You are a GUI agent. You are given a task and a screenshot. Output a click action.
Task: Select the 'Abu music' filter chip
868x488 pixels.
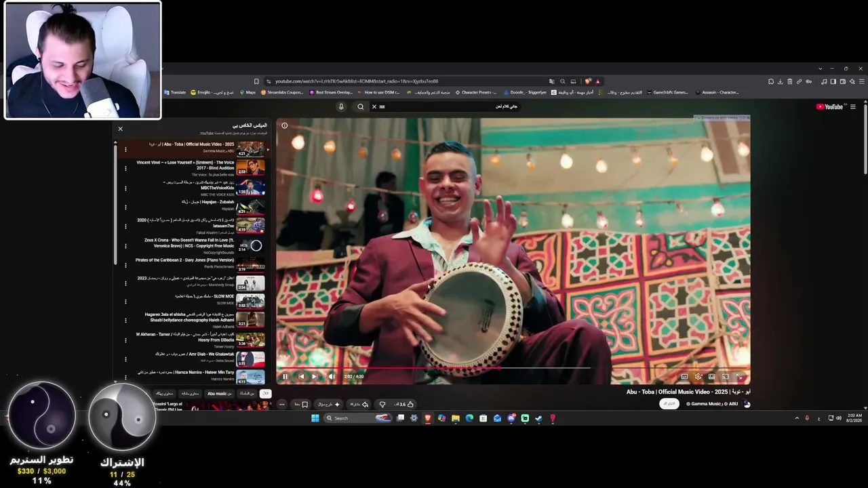219,393
